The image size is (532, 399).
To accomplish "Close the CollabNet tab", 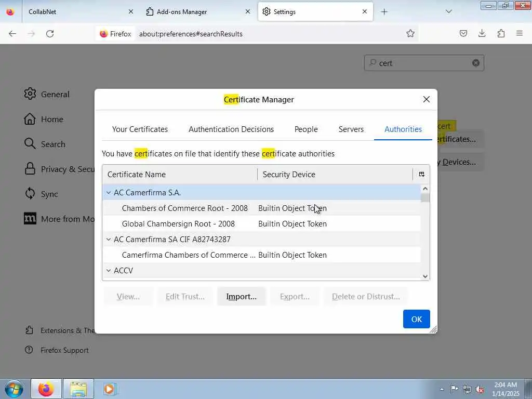I will point(130,11).
